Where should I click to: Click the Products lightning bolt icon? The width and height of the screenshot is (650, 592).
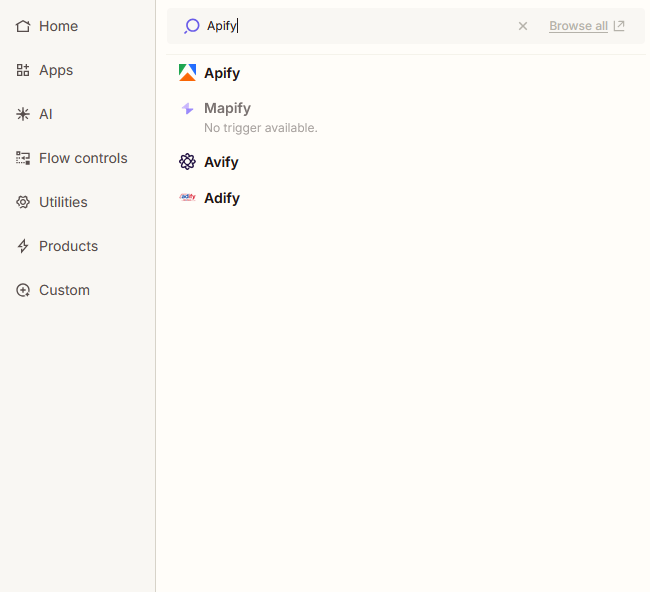[x=23, y=246]
